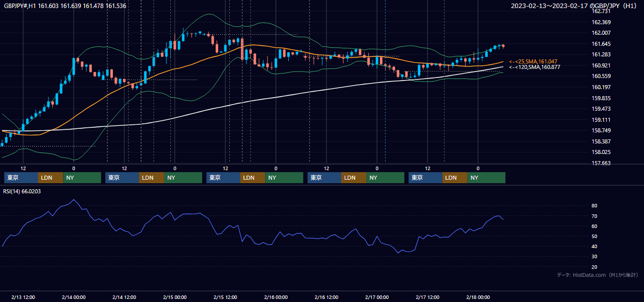Image resolution: width=644 pixels, height=302 pixels.
Task: Click the RSI axis value 80
Action: [x=595, y=206]
